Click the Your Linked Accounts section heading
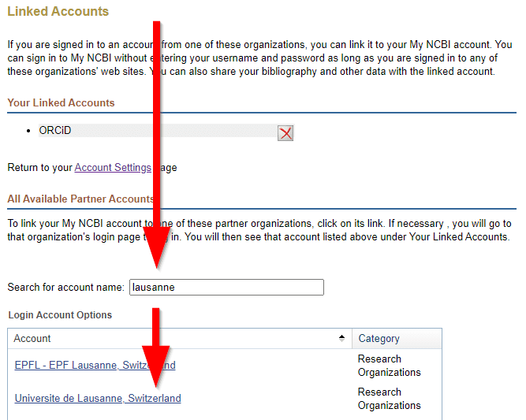 (x=61, y=102)
